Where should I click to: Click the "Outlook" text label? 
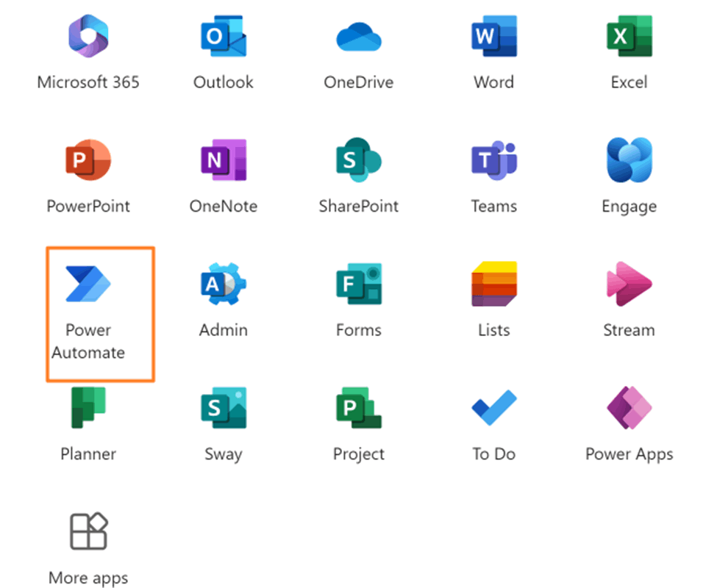point(224,82)
